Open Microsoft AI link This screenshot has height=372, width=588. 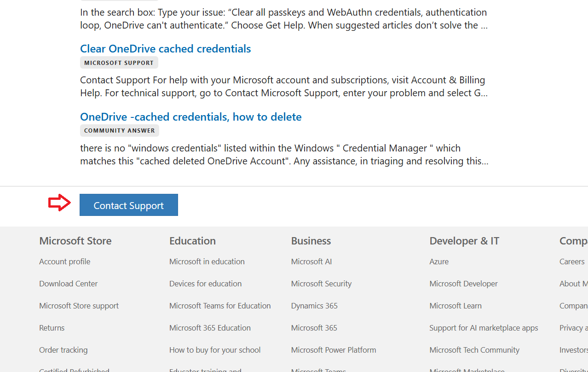click(x=311, y=262)
